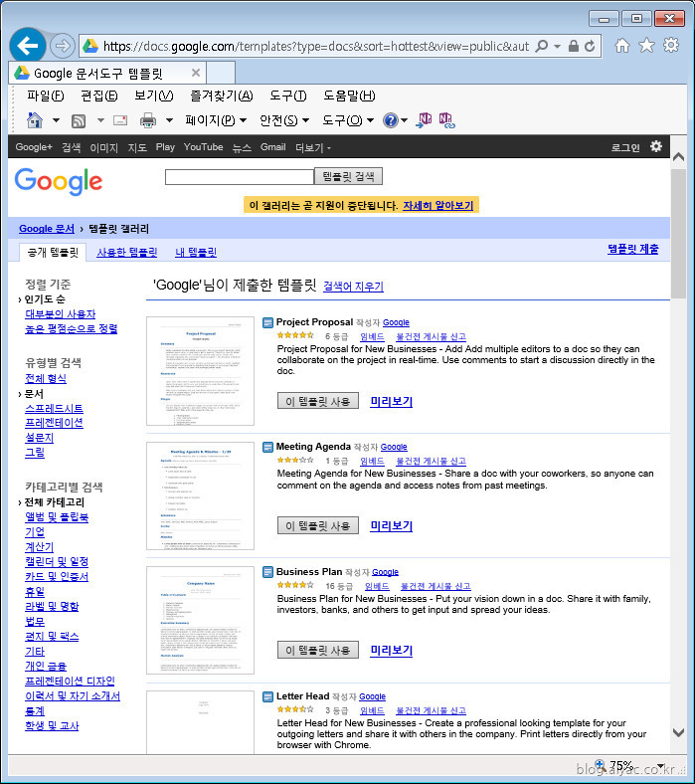This screenshot has width=695, height=784.
Task: Click the zoom magnifier icon in status bar
Action: [x=601, y=765]
